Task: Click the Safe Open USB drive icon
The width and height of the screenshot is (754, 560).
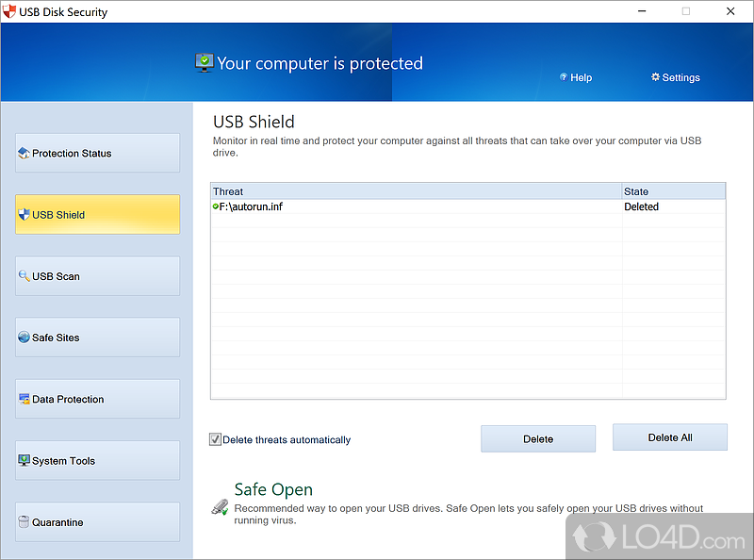Action: click(x=221, y=507)
